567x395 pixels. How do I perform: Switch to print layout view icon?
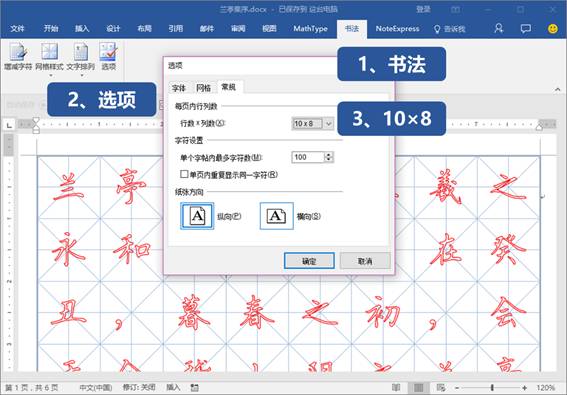click(419, 388)
